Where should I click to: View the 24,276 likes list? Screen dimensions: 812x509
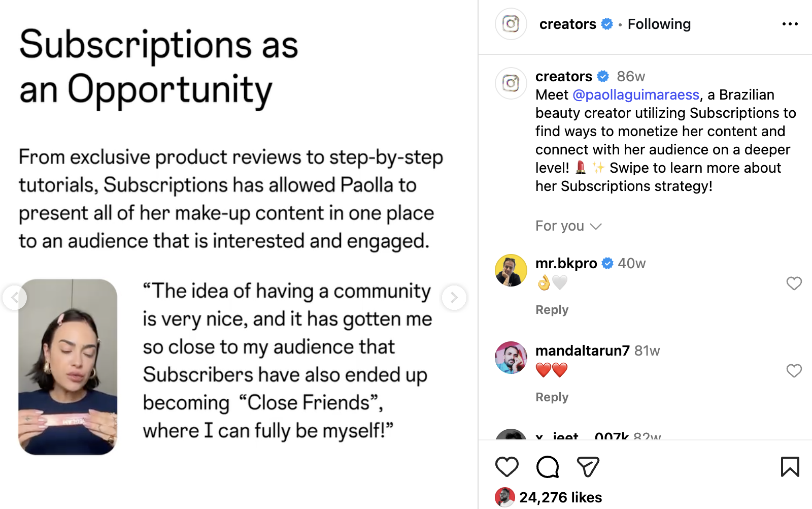tap(560, 497)
